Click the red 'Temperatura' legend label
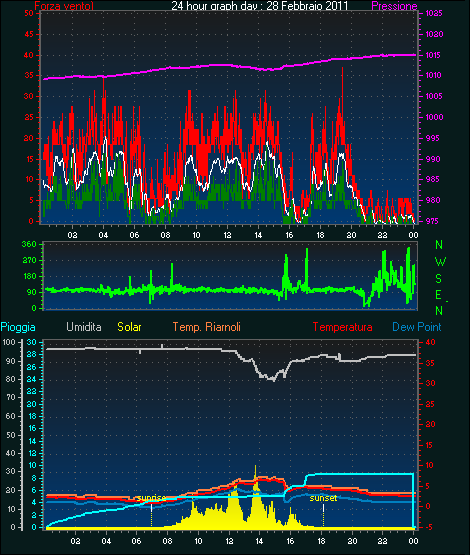This screenshot has height=555, width=470. 342,326
